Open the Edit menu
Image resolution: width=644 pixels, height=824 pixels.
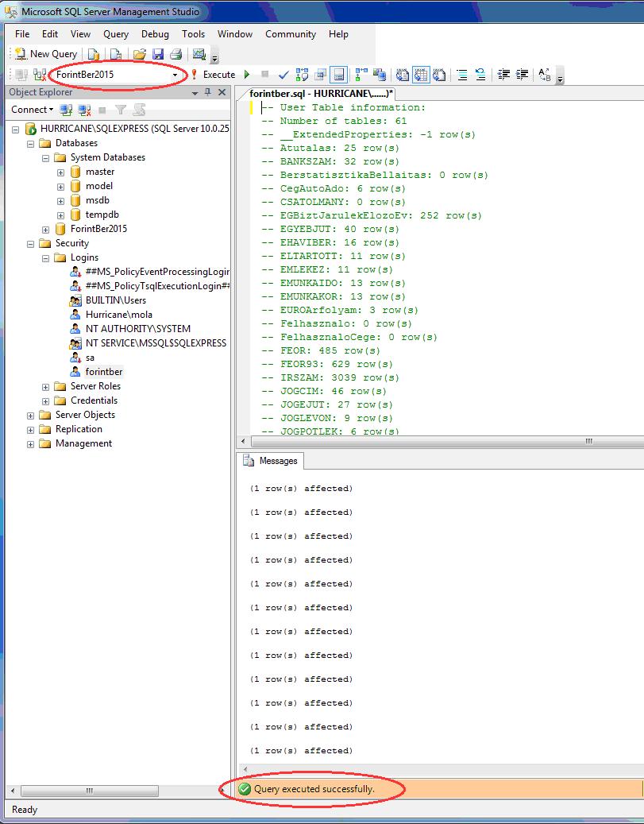pyautogui.click(x=50, y=34)
